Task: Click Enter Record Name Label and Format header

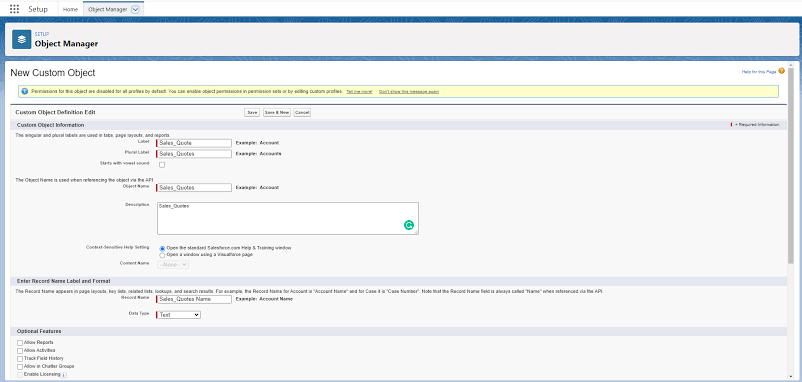Action: pos(63,281)
